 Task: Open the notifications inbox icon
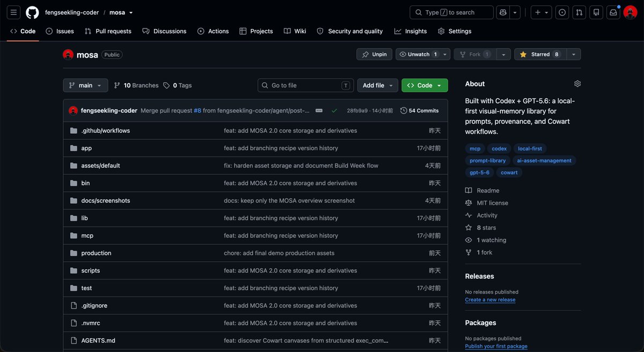tap(613, 12)
